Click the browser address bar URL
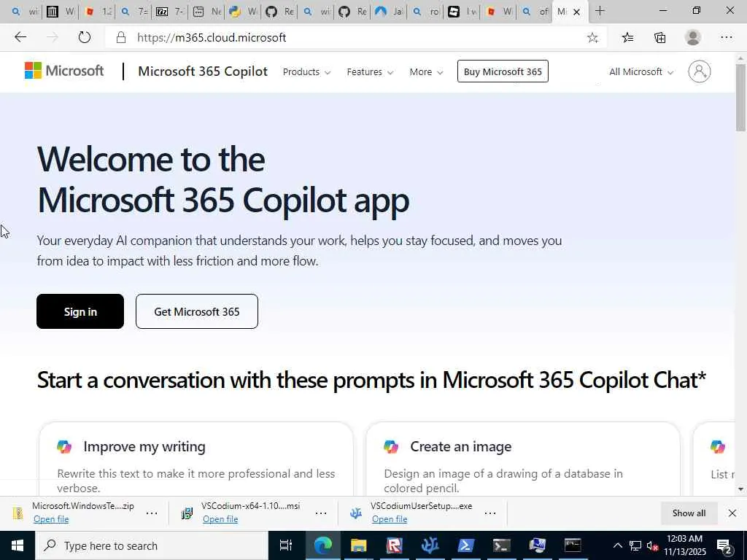Viewport: 747px width, 560px height. click(212, 38)
